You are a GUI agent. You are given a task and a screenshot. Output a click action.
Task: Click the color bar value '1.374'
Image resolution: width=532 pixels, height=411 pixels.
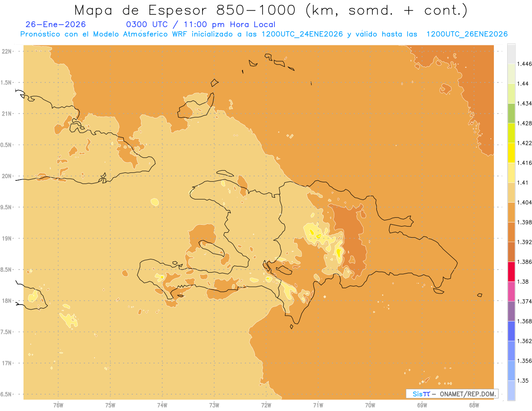click(524, 301)
